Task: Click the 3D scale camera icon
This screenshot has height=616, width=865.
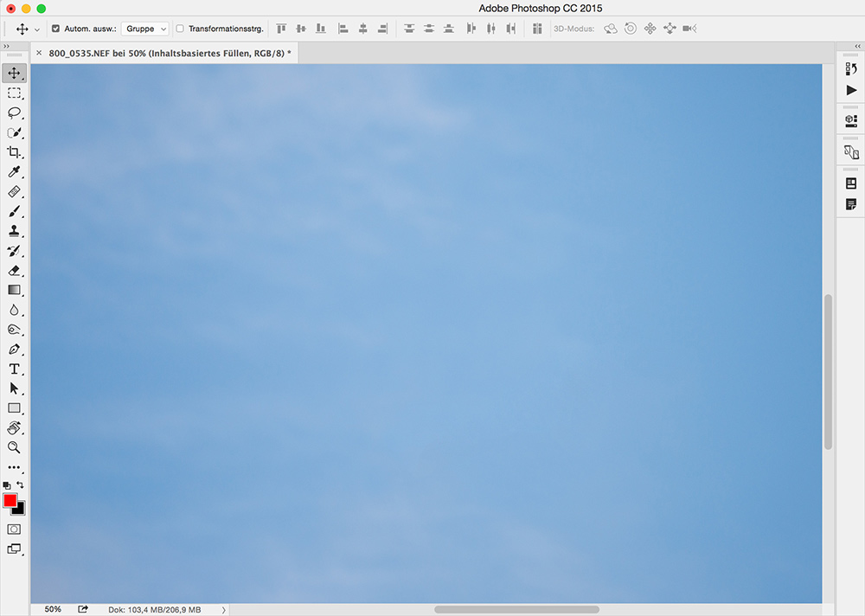Action: (x=689, y=29)
